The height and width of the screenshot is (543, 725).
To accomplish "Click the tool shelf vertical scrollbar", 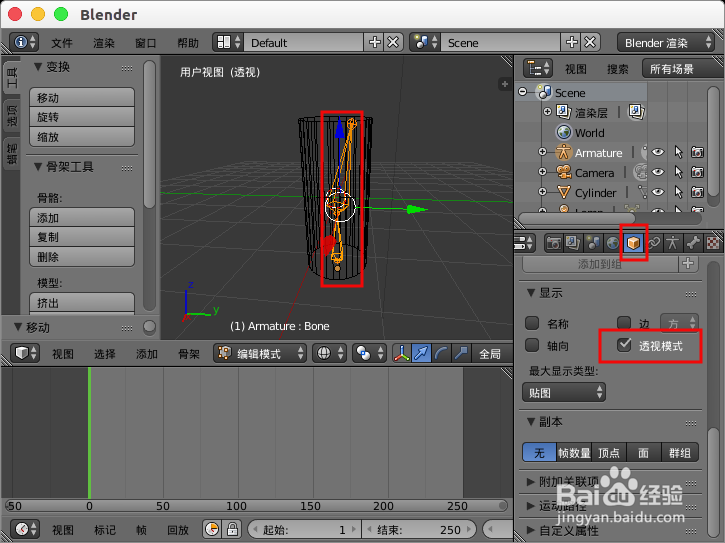I will click(149, 134).
